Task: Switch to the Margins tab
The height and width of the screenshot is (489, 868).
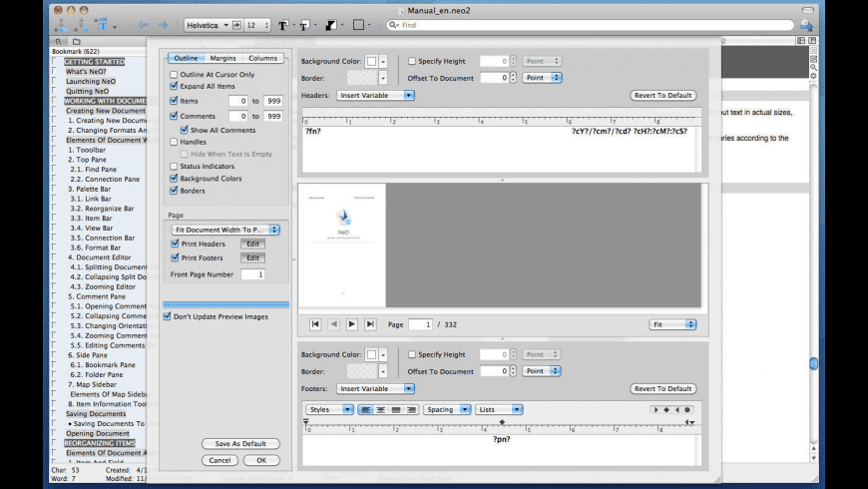Action: [x=223, y=58]
